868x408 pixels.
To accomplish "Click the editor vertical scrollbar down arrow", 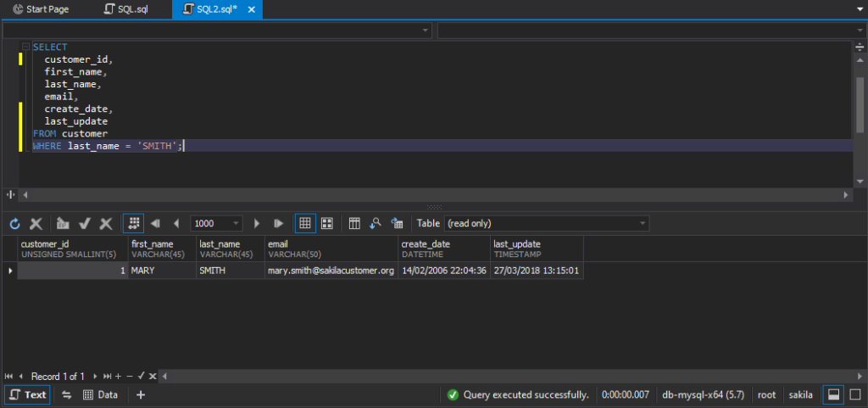I will point(860,181).
